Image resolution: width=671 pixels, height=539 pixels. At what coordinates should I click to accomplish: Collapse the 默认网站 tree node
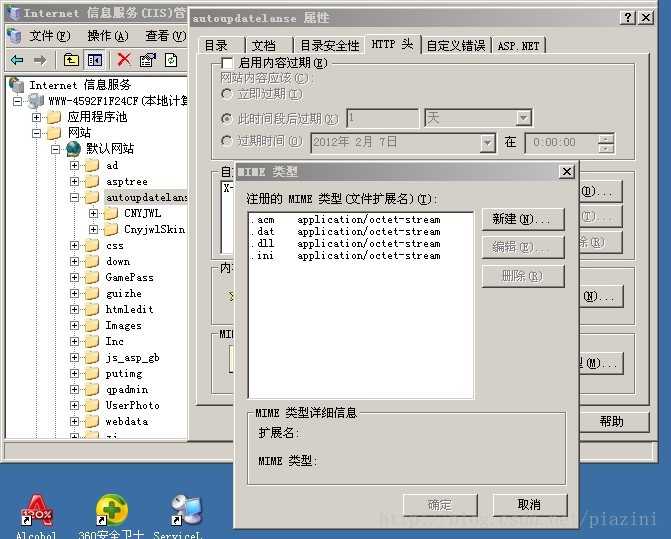(x=56, y=149)
